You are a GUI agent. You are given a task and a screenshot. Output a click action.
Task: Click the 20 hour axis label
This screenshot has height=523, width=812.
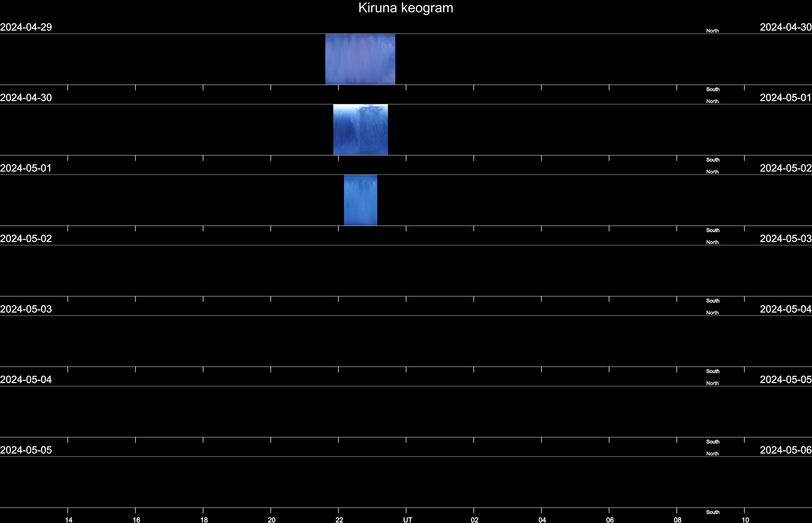[x=271, y=520]
